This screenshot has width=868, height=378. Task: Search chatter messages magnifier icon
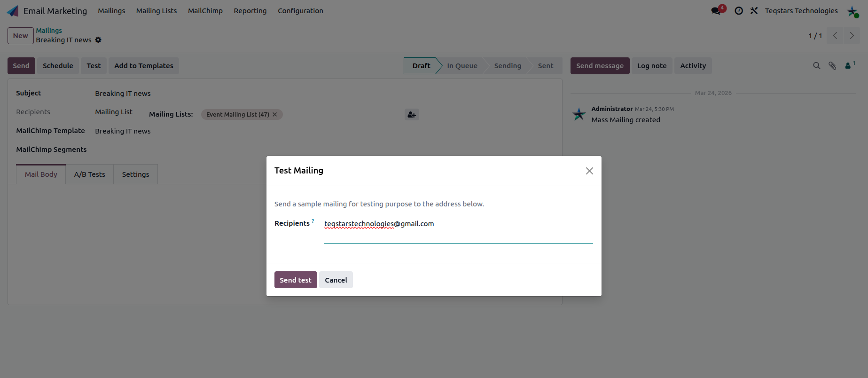coord(817,66)
